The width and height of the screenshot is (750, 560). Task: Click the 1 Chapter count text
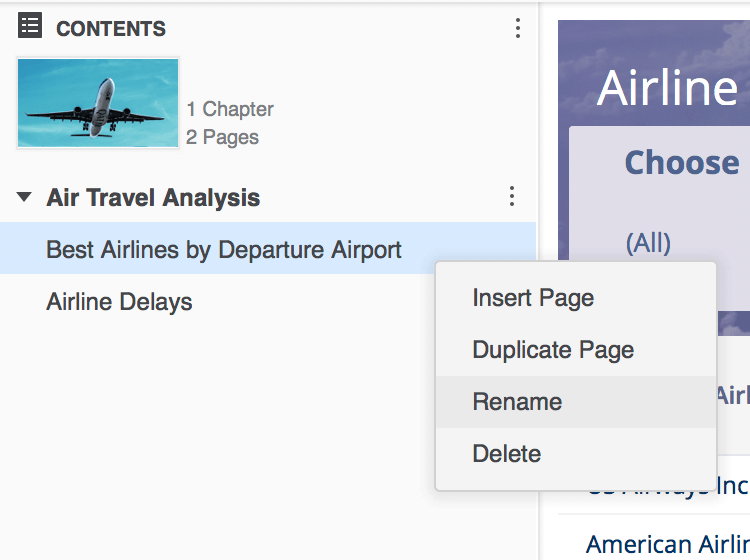230,109
